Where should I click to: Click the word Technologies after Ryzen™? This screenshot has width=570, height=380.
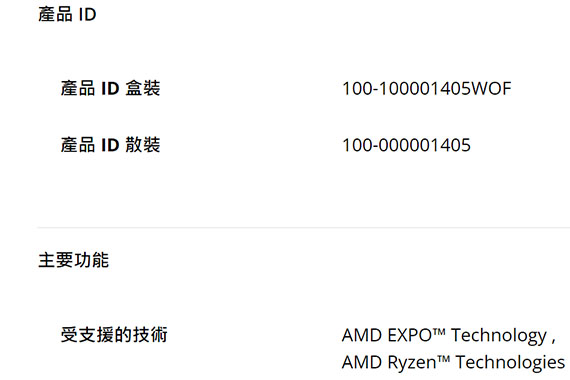pos(510,363)
